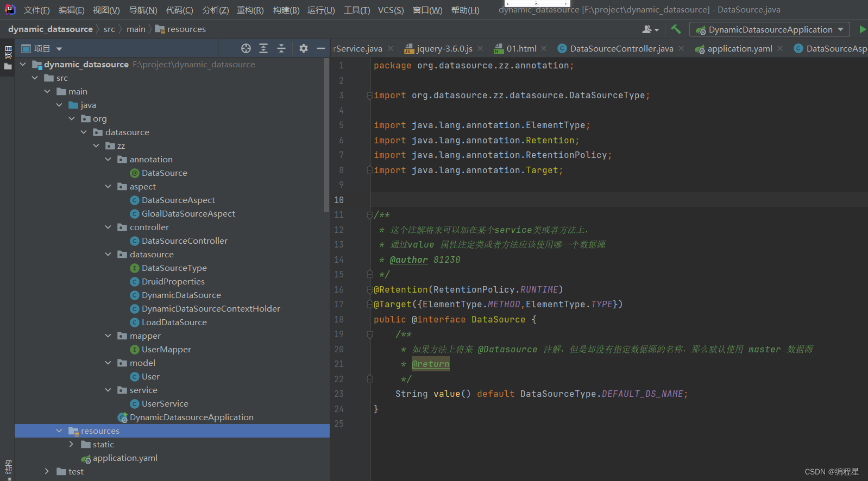Image resolution: width=868 pixels, height=481 pixels.
Task: Click the user account icon in the toolbar
Action: click(x=647, y=29)
